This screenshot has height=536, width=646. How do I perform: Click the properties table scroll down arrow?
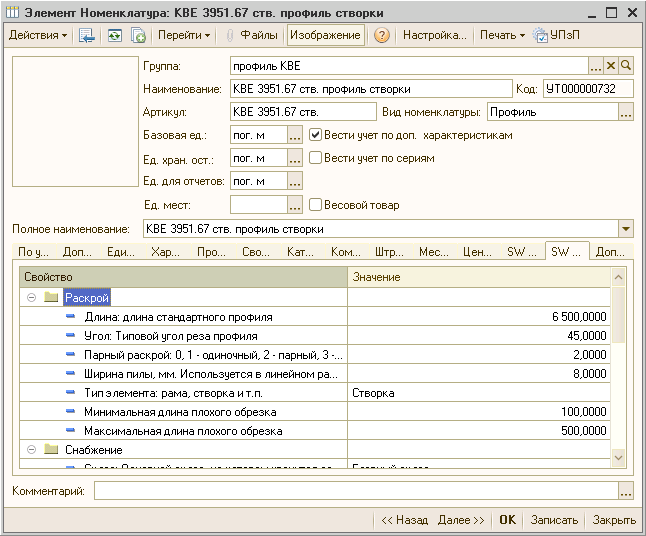618,458
